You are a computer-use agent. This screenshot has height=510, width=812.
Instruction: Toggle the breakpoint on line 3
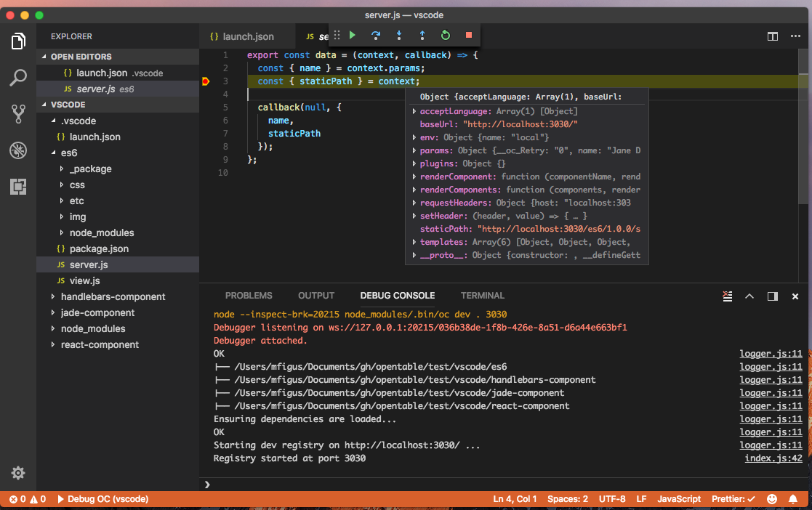point(206,81)
